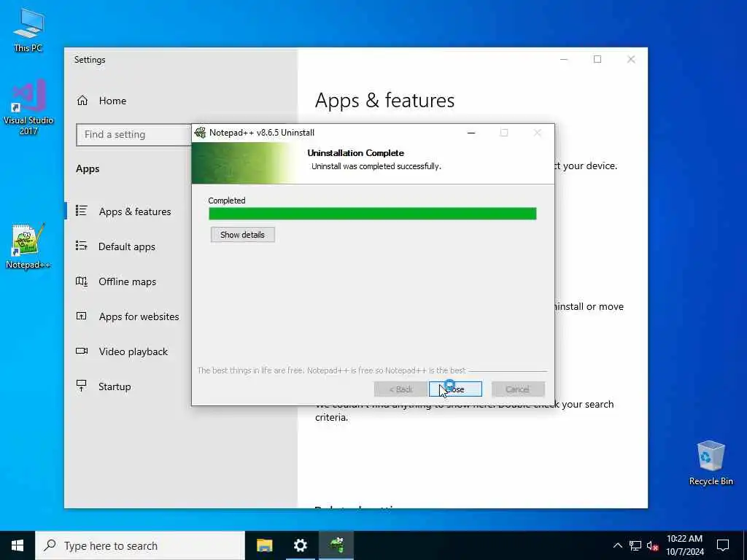Viewport: 747px width, 560px height.
Task: Click the muted volume tray icon
Action: point(653,545)
